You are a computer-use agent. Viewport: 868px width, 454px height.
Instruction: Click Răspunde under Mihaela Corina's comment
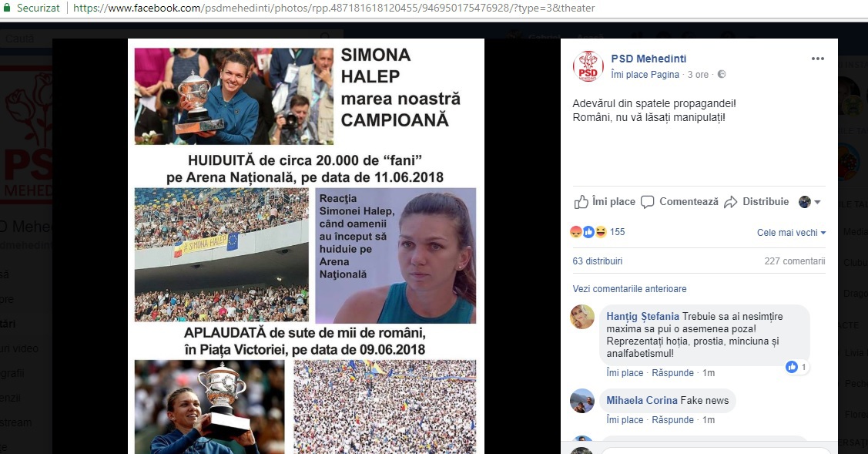pos(672,420)
